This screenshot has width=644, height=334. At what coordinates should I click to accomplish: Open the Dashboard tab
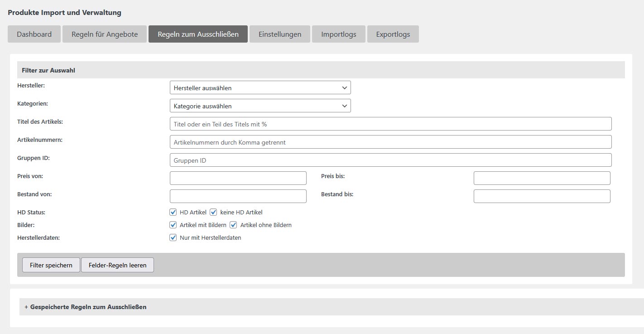(34, 34)
